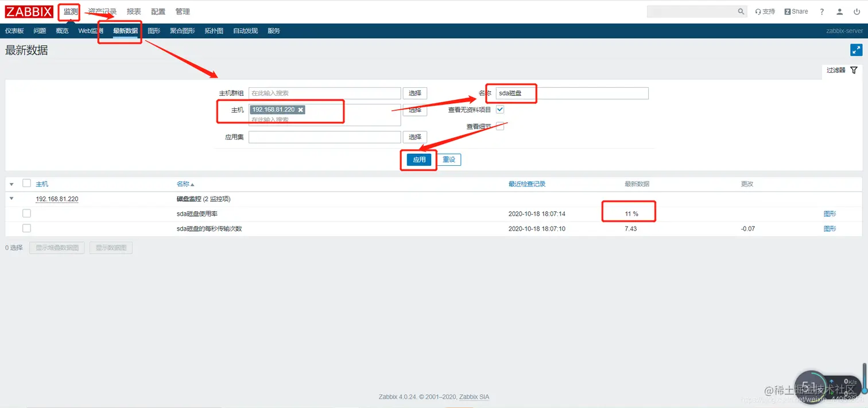Click timestamp 2020-10-18 18:07:10
Image resolution: width=868 pixels, height=408 pixels.
[537, 228]
